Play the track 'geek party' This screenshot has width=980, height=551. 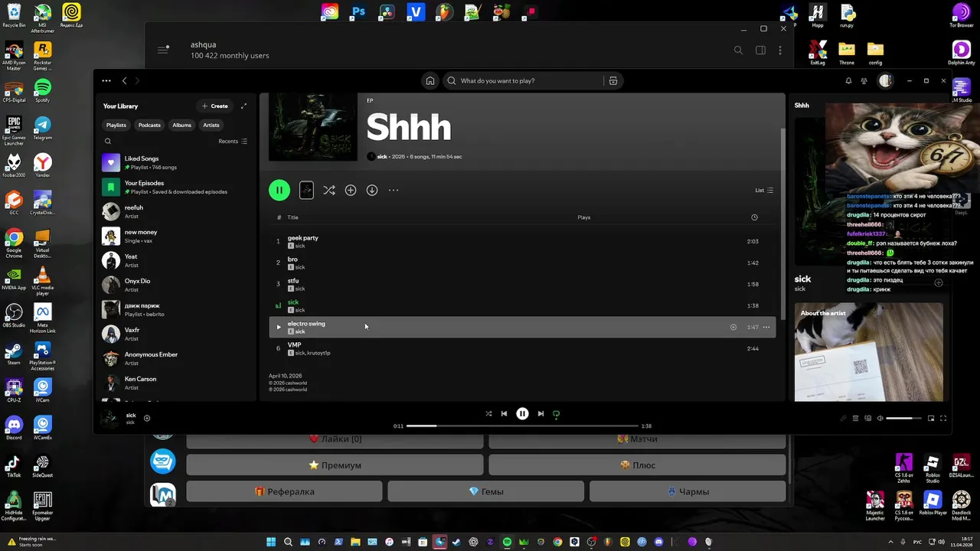coord(522,241)
